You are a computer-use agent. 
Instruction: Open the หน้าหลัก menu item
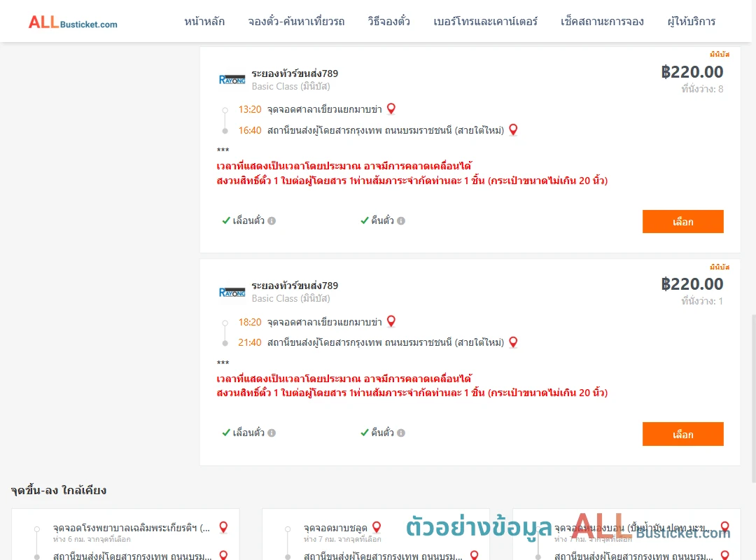tap(204, 21)
